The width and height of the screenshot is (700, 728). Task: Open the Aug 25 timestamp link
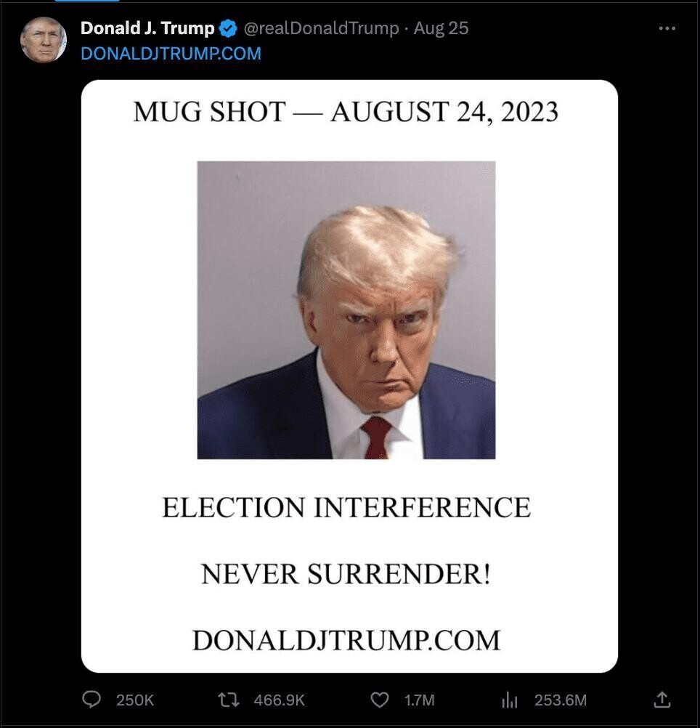[x=441, y=28]
